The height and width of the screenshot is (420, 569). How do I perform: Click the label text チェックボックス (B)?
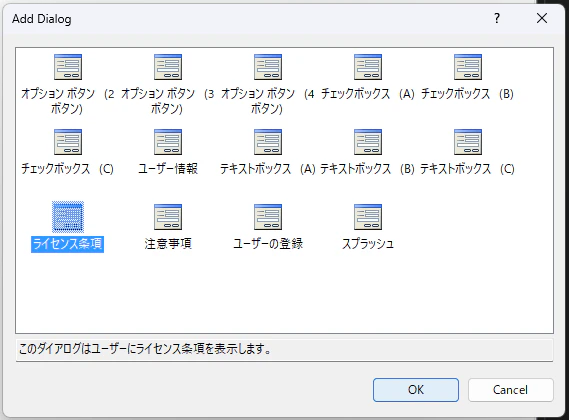click(467, 94)
